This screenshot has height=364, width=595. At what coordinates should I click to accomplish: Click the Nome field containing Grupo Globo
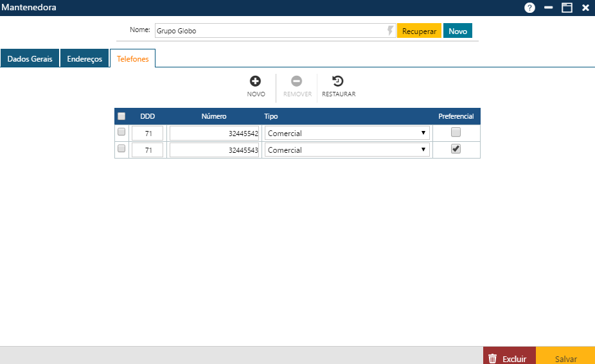270,31
